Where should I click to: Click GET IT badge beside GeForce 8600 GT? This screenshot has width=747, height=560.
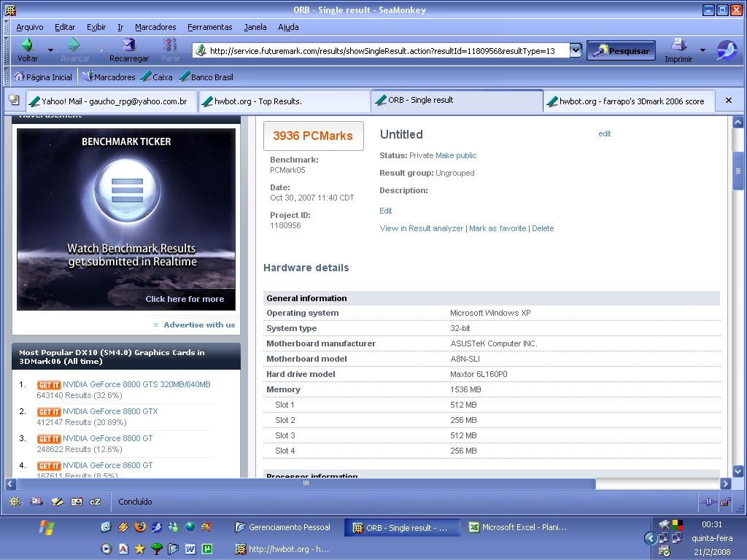coord(49,466)
